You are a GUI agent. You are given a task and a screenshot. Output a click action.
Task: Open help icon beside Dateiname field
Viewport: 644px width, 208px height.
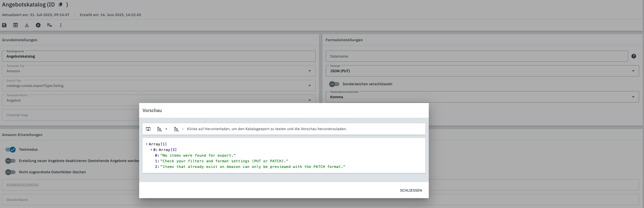point(634,56)
